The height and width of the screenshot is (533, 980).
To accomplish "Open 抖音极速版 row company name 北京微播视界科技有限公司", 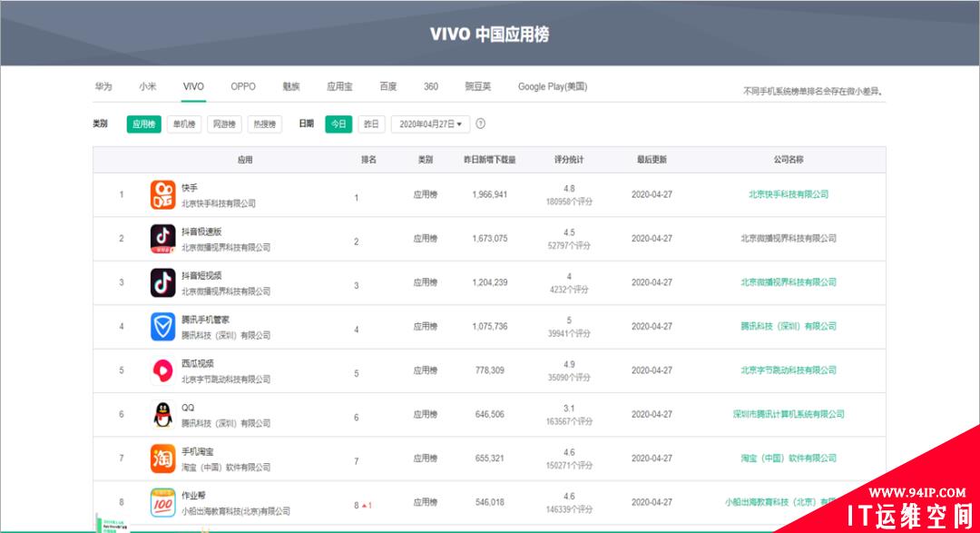I will point(789,238).
